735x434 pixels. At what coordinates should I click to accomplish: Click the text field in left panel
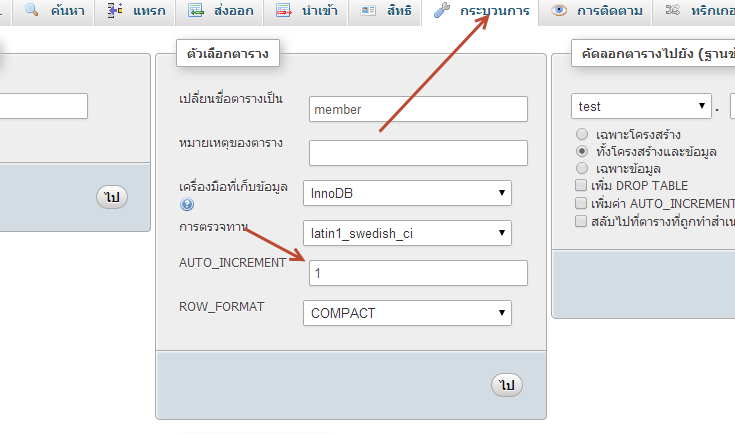pyautogui.click(x=43, y=106)
